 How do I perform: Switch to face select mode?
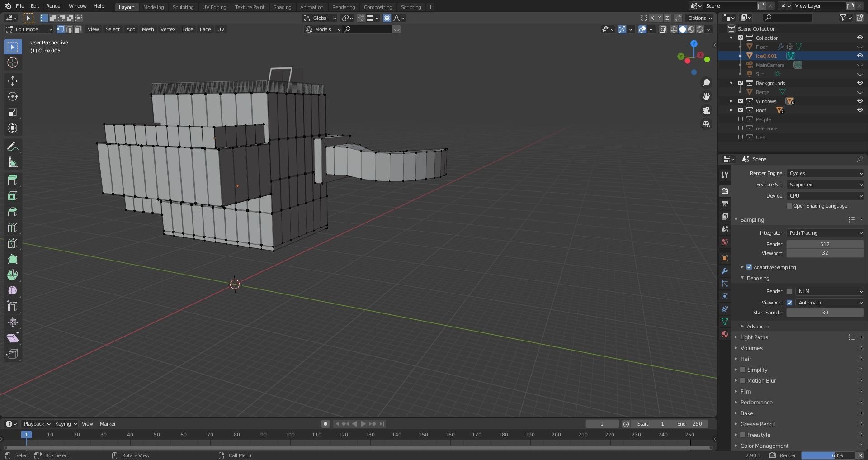(78, 29)
